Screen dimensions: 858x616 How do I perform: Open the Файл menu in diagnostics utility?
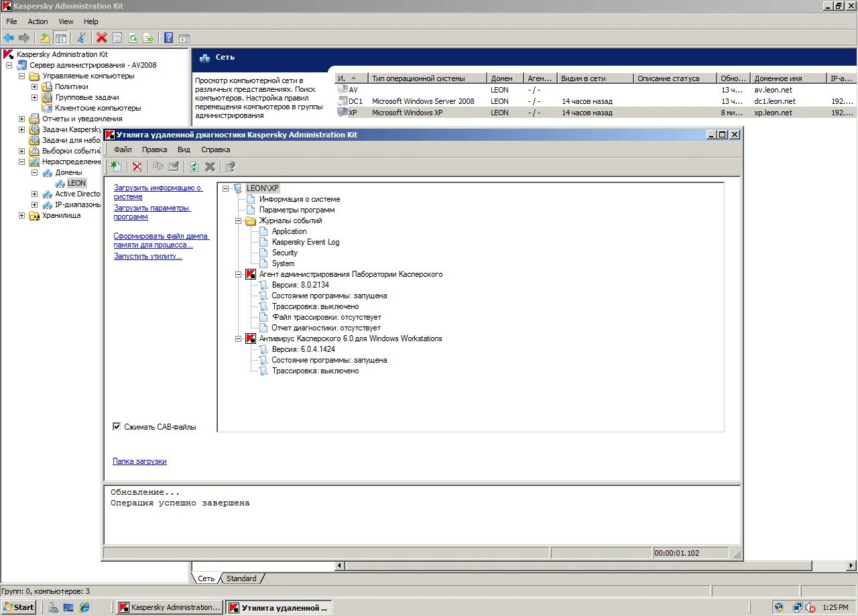coord(123,149)
